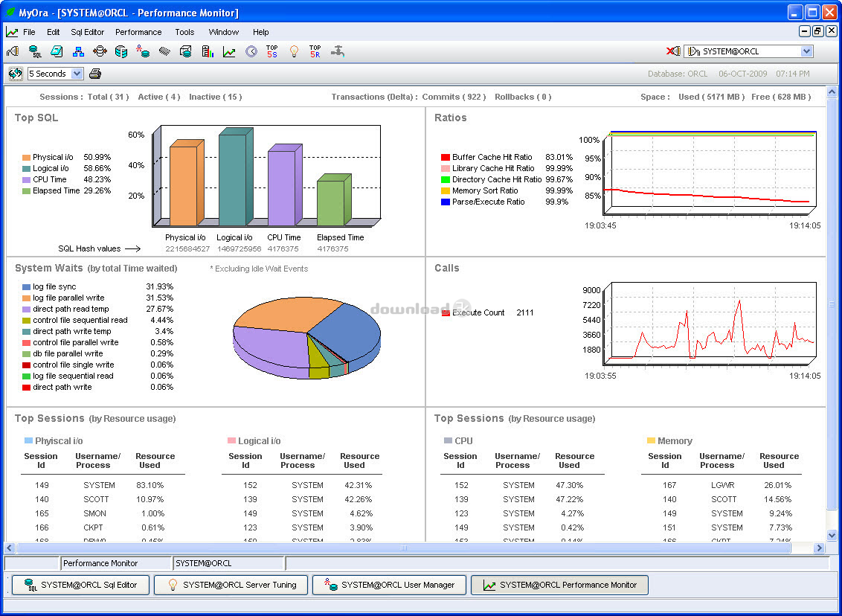Click the faucet icon in the toolbar
Image resolution: width=842 pixels, height=616 pixels.
[338, 51]
